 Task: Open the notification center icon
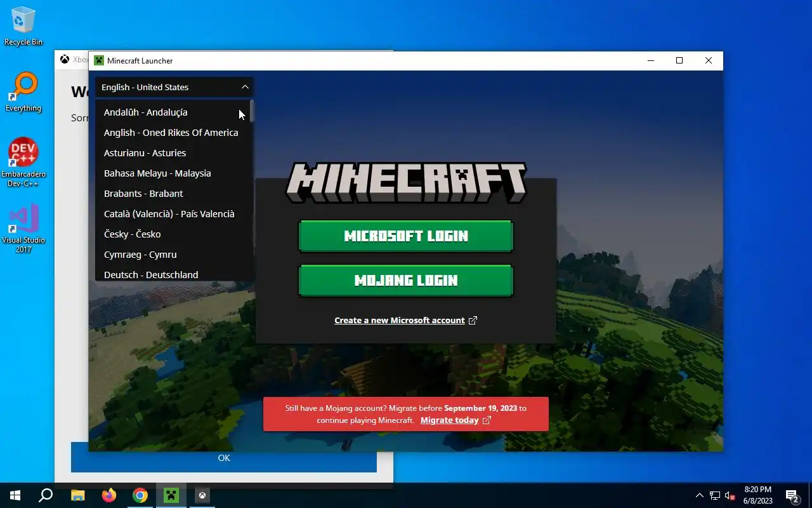coord(792,495)
